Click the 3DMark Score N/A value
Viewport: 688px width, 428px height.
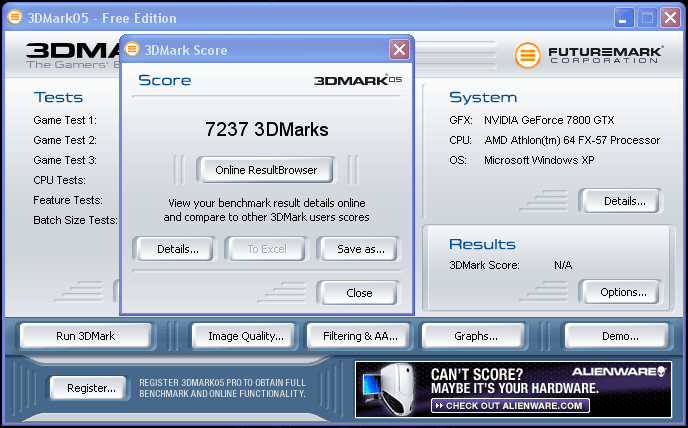[563, 265]
